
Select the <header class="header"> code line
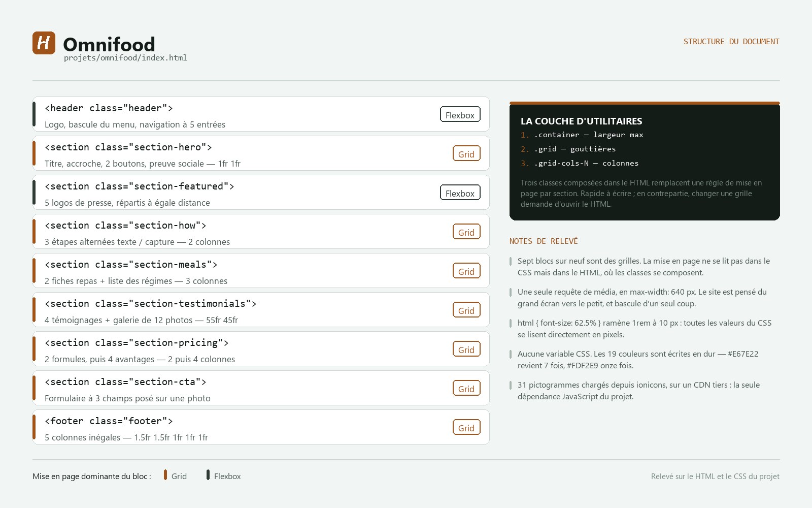[109, 108]
